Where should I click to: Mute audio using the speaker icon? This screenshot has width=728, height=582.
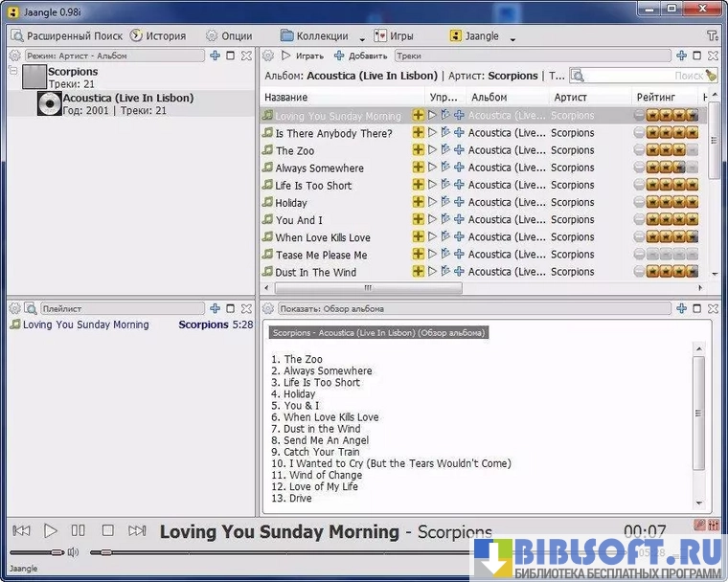73,552
